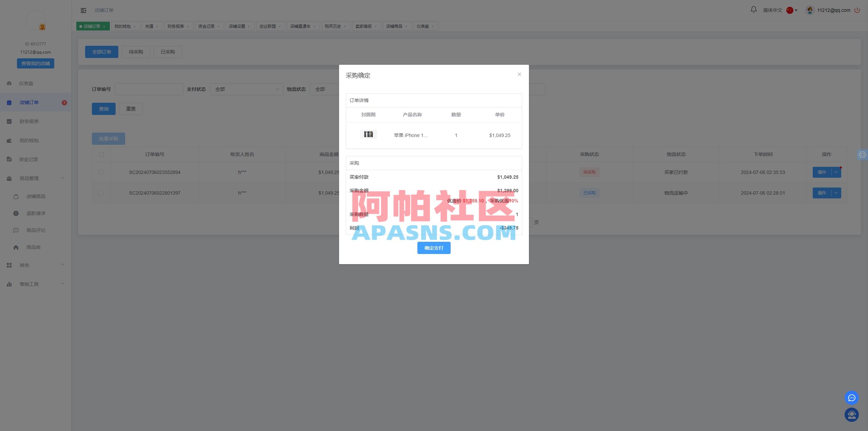Open the 仪表盘 sidebar icon
The image size is (868, 431).
tap(9, 83)
